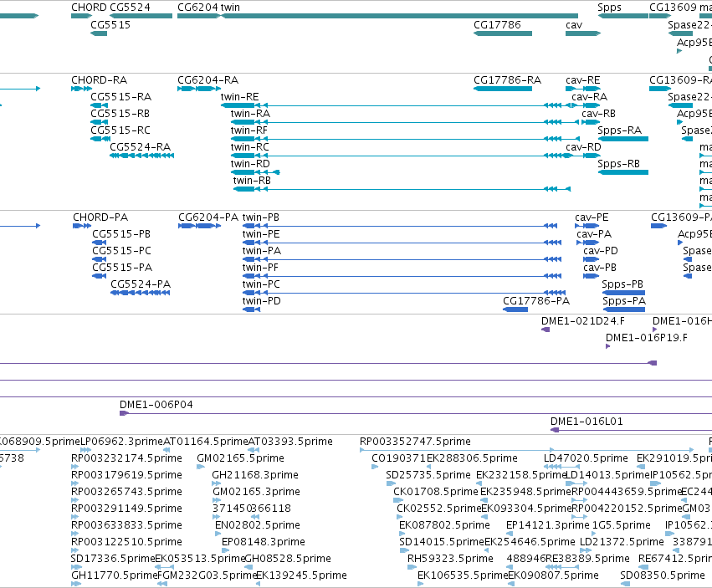Click the CG6204-PA protein label

(208, 217)
